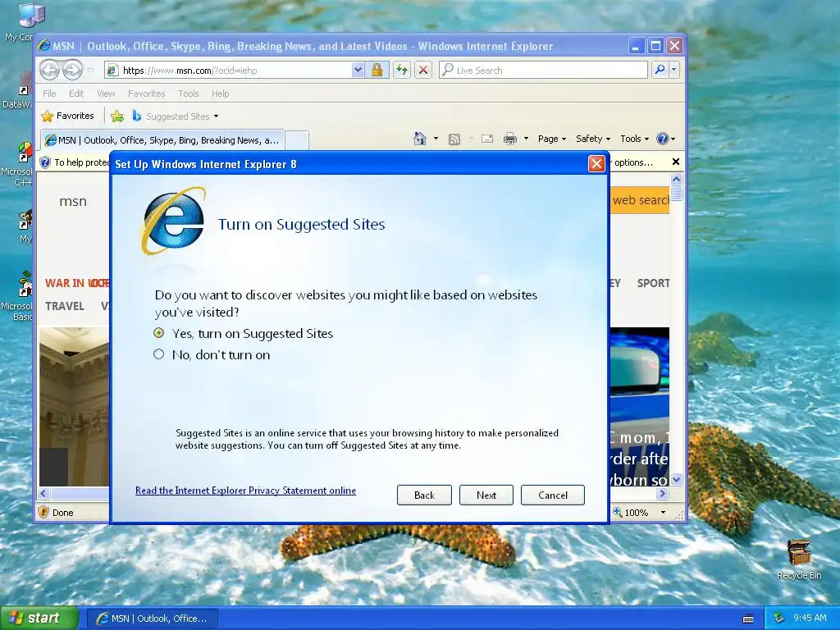This screenshot has height=630, width=840.
Task: Close the Set Up Internet Explorer 8 dialog
Action: pos(596,163)
